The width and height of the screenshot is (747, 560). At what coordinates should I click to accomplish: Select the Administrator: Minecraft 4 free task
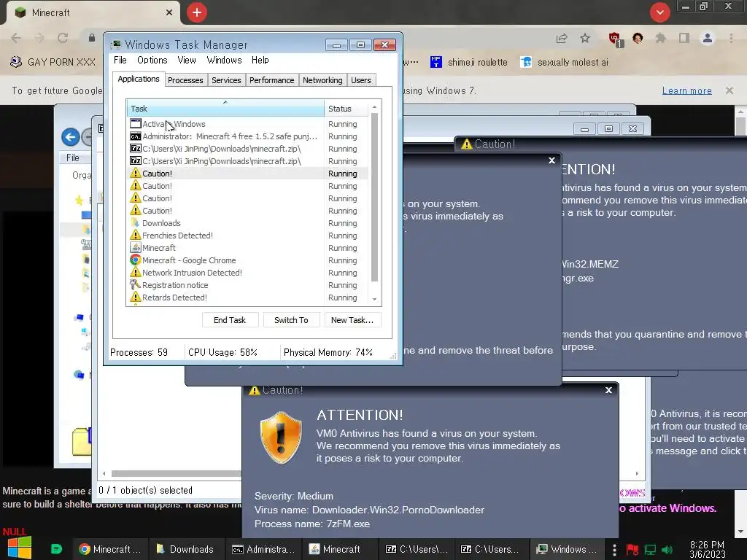click(x=247, y=136)
